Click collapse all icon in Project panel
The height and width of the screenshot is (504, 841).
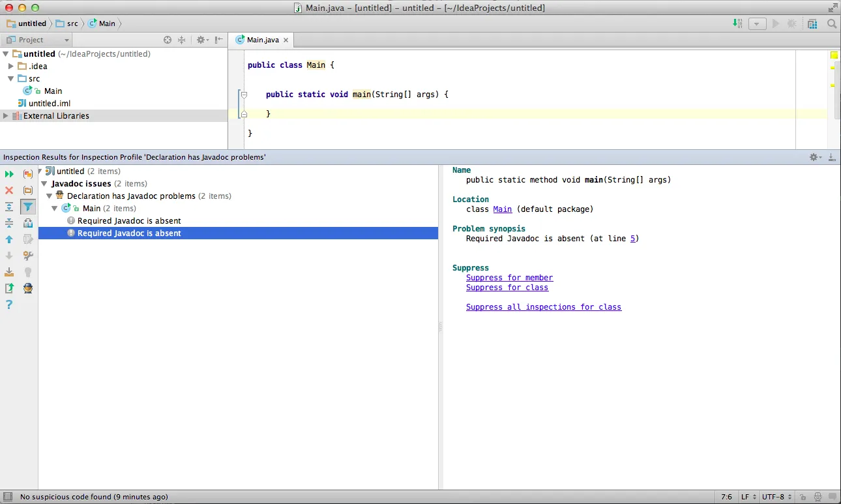click(182, 40)
